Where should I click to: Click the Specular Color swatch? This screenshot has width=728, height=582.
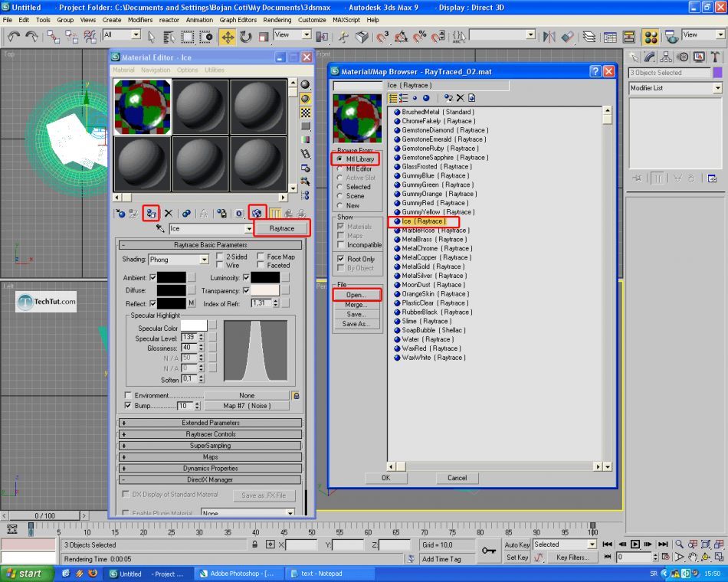pyautogui.click(x=194, y=325)
